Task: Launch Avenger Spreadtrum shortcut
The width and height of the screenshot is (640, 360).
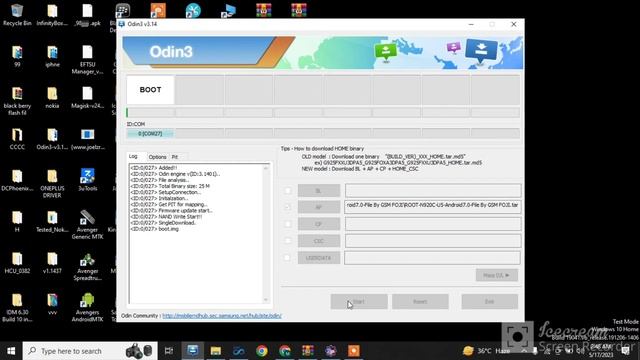Action: 87,266
